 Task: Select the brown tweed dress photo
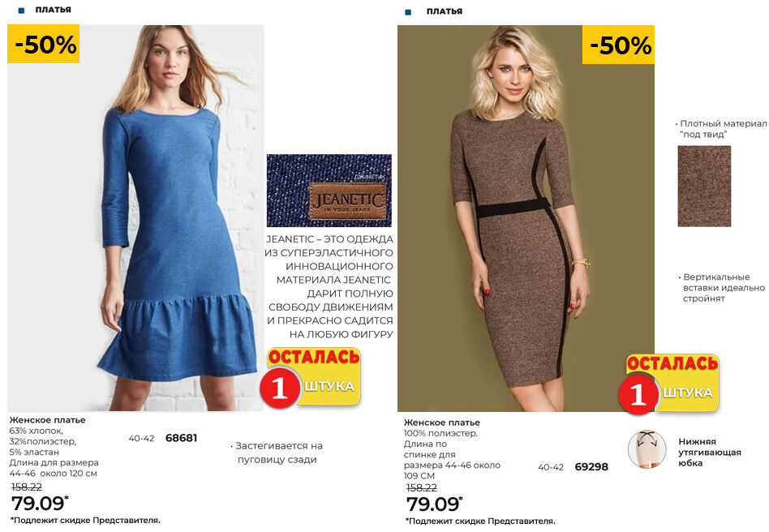coord(526,218)
